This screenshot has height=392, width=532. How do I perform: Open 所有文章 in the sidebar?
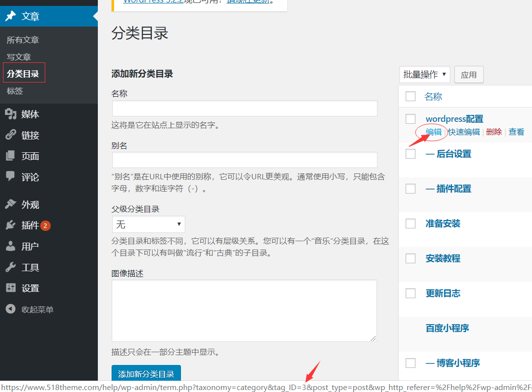(23, 40)
